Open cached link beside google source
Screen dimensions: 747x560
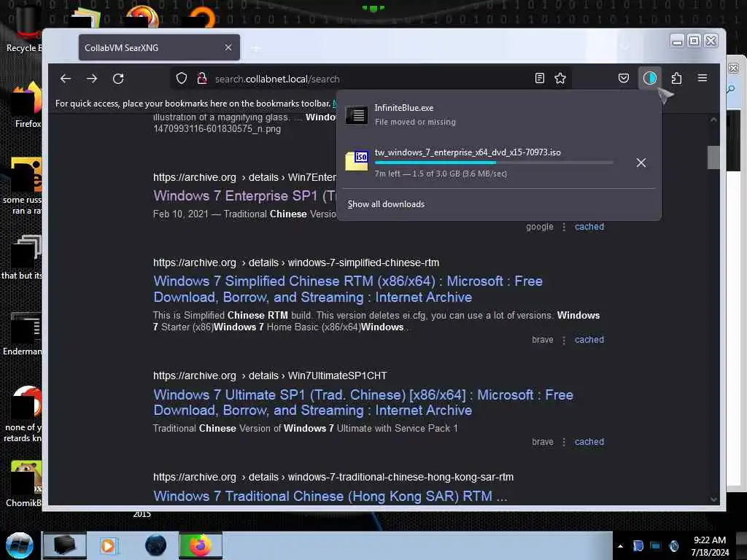pyautogui.click(x=589, y=227)
